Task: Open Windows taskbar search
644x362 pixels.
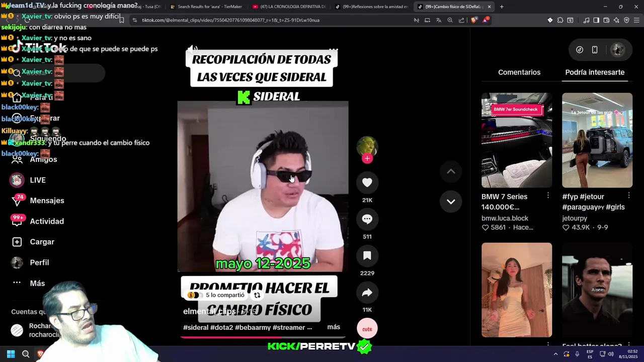Action: click(26, 354)
